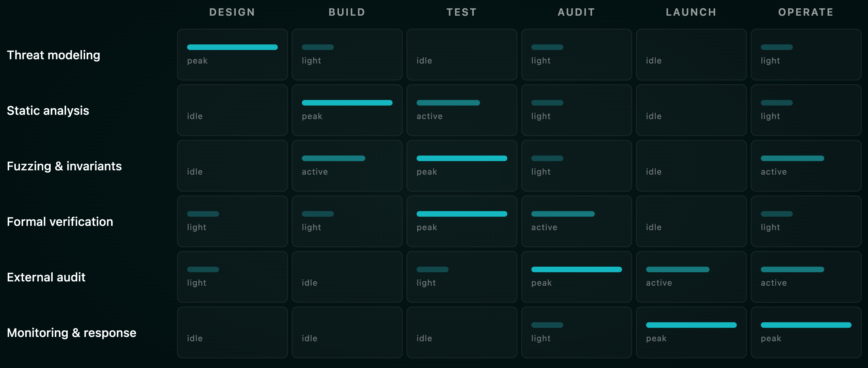Click the idle cell for Threat modeling under LAUNCH
This screenshot has width=868, height=368.
pos(691,54)
